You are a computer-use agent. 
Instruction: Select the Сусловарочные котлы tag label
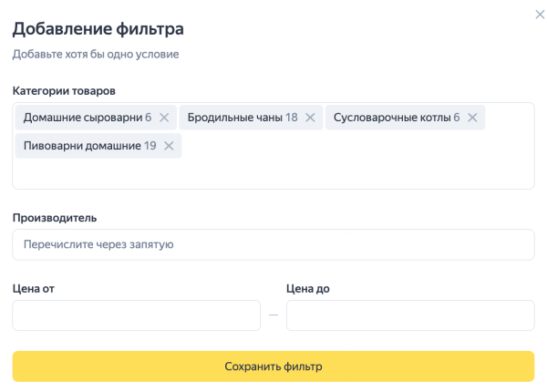(x=391, y=118)
